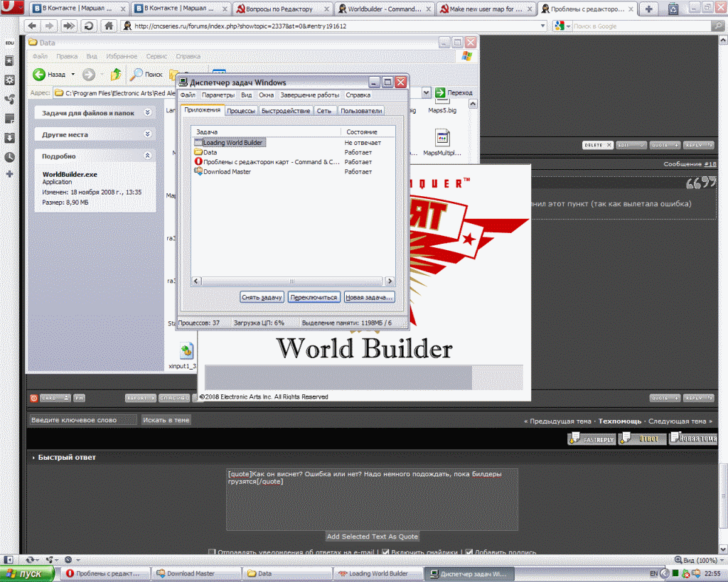Select the 'Loading World Builder' task row
The width and height of the screenshot is (728, 582).
(x=294, y=143)
